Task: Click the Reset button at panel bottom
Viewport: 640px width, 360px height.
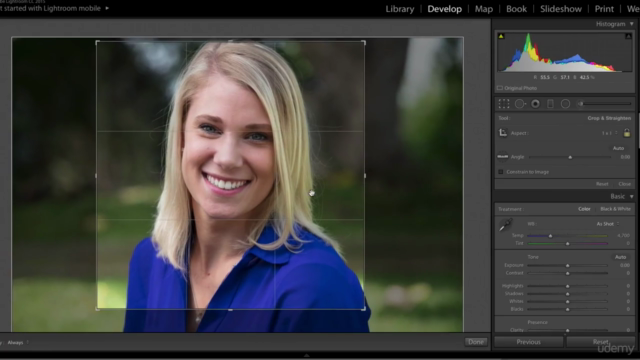Action: (x=601, y=342)
